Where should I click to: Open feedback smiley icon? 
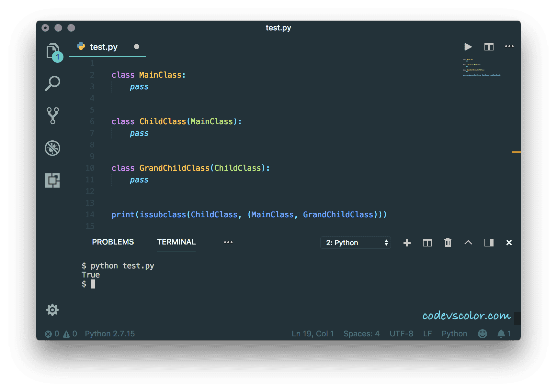(483, 334)
